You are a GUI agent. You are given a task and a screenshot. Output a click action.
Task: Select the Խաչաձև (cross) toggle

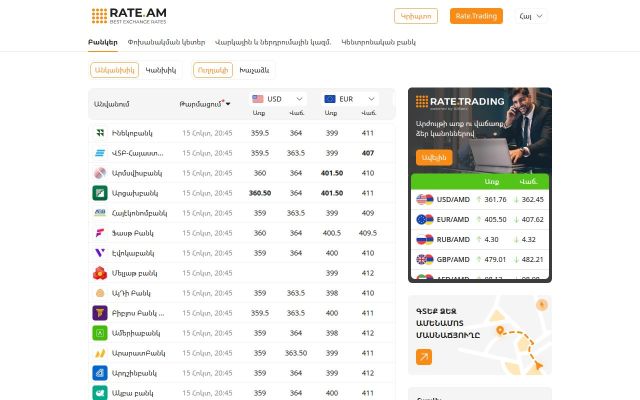pos(254,70)
